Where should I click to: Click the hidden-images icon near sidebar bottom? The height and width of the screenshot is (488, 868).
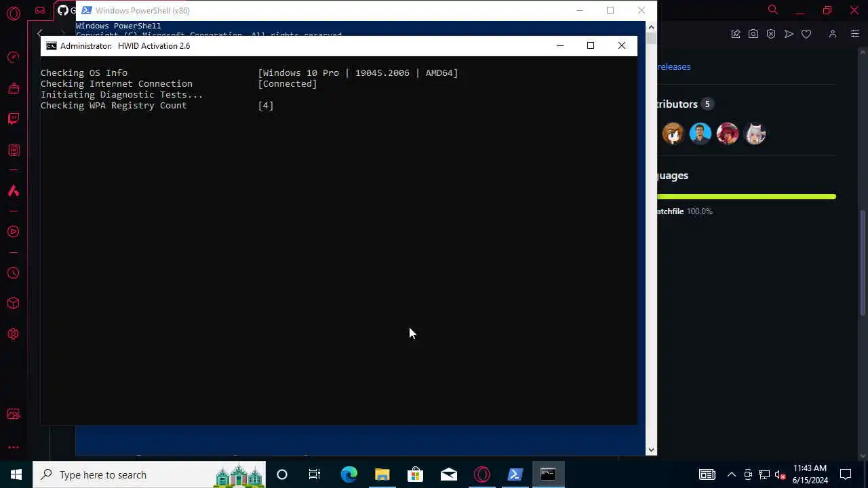(x=13, y=414)
